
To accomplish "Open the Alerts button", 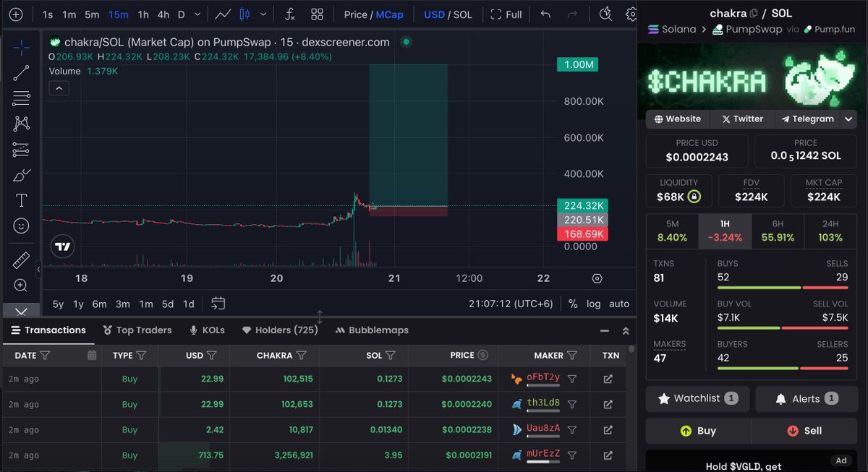I will [x=806, y=398].
